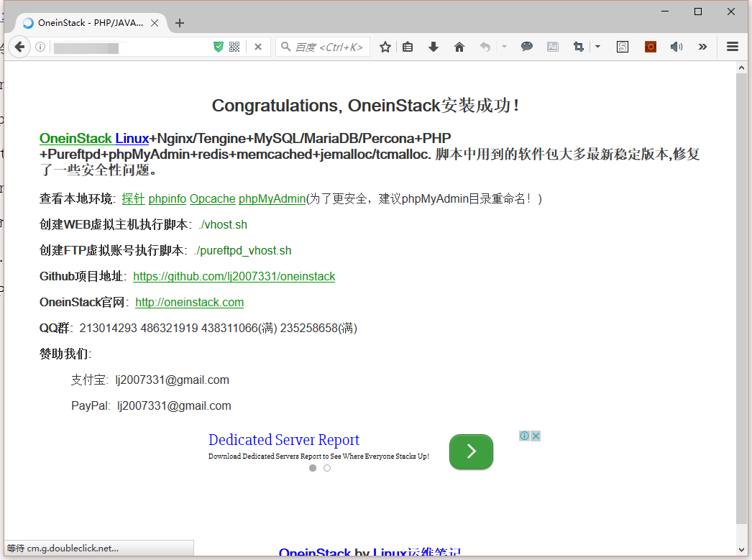
Task: Click scrollbar down arrow
Action: click(741, 550)
